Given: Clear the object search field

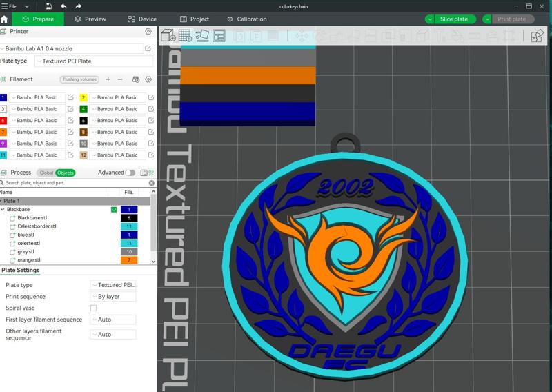Looking at the screenshot, I should pos(151,183).
